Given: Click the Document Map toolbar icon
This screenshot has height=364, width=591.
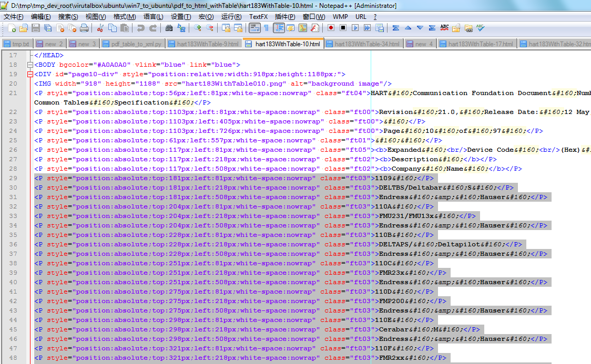Looking at the screenshot, I should point(303,28).
